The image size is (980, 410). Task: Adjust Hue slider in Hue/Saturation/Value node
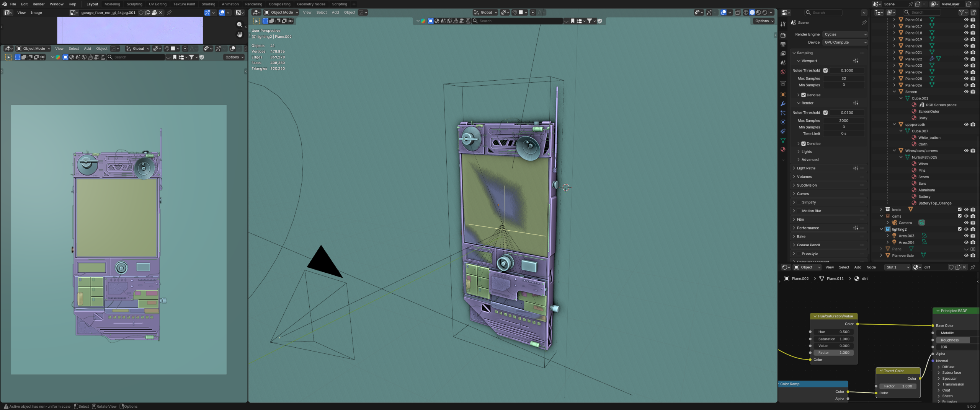(834, 332)
